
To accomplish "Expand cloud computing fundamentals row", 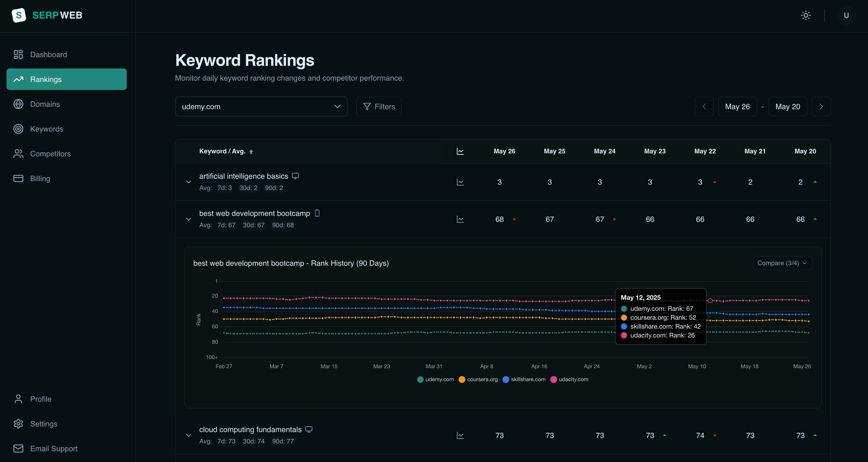I will (x=188, y=435).
